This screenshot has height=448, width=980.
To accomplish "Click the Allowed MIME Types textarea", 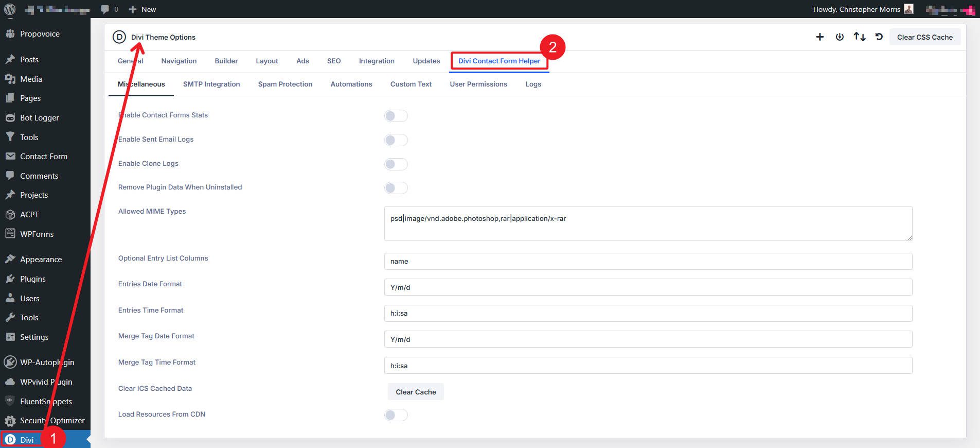I will click(x=648, y=223).
